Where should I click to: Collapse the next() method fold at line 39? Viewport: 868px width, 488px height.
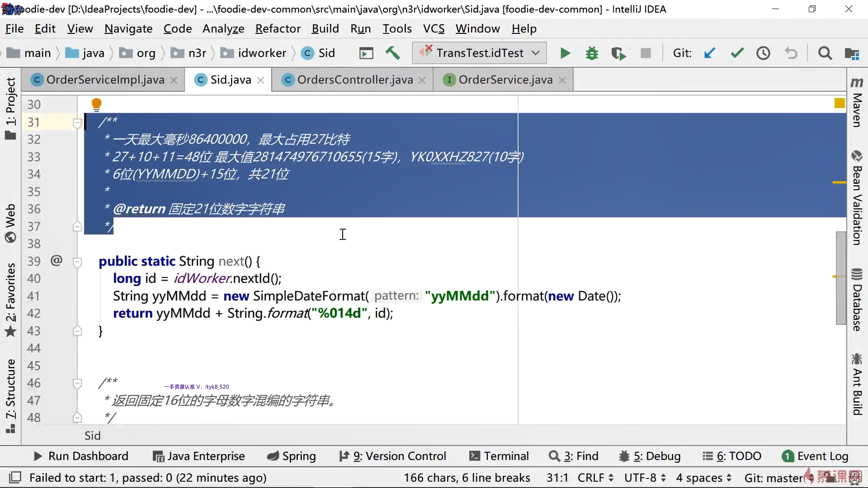click(x=77, y=262)
